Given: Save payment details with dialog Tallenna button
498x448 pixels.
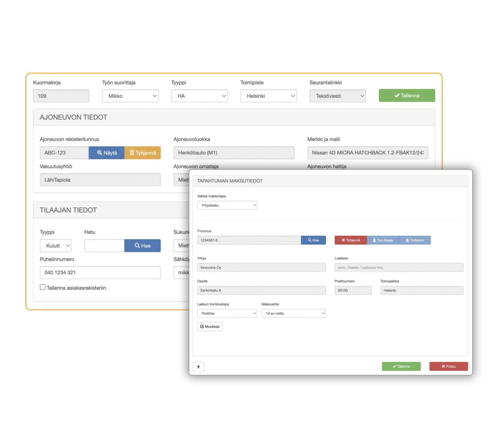Looking at the screenshot, I should (x=401, y=366).
